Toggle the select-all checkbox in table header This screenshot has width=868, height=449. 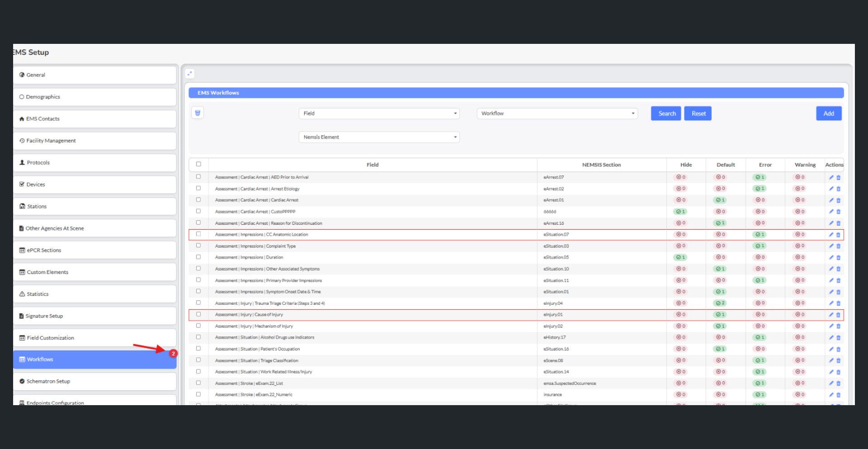(198, 164)
